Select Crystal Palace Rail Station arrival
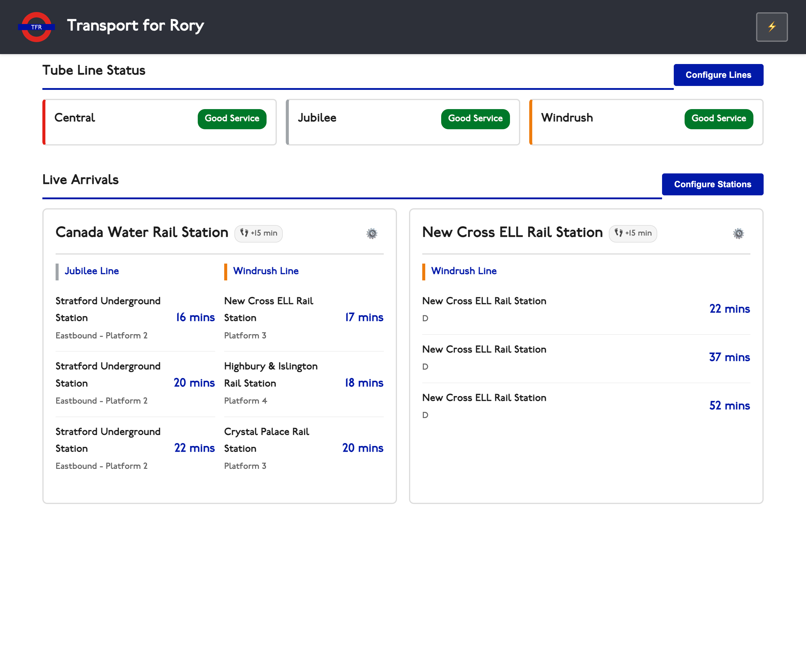The image size is (806, 672). (303, 448)
